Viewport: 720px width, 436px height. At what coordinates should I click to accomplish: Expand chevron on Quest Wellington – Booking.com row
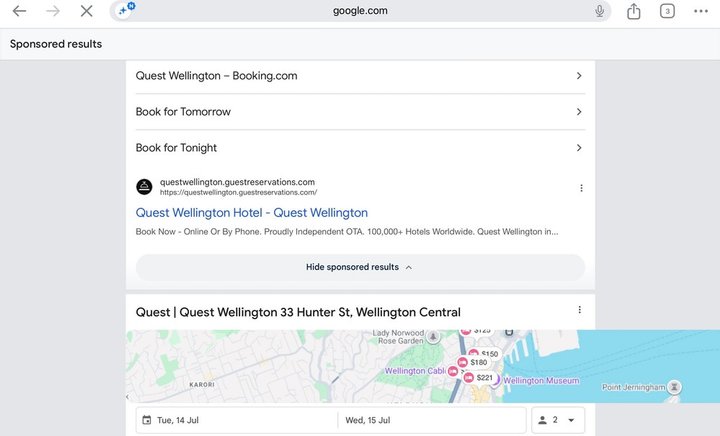click(579, 76)
